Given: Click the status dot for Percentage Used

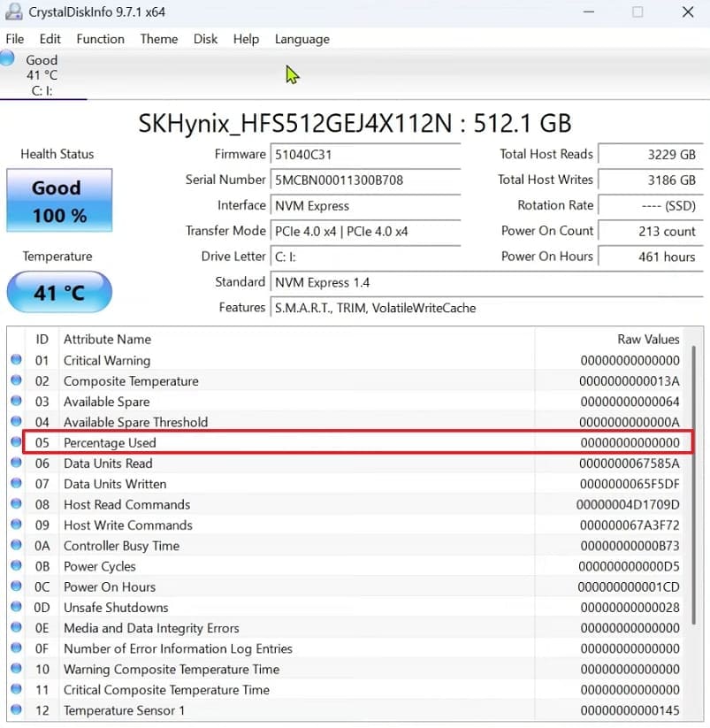Looking at the screenshot, I should click(x=16, y=441).
